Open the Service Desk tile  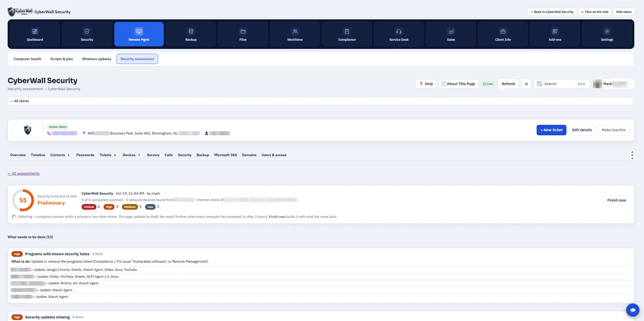point(399,34)
